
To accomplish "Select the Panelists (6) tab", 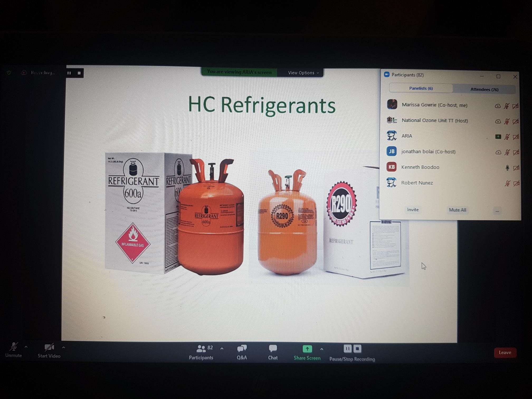I will point(421,88).
